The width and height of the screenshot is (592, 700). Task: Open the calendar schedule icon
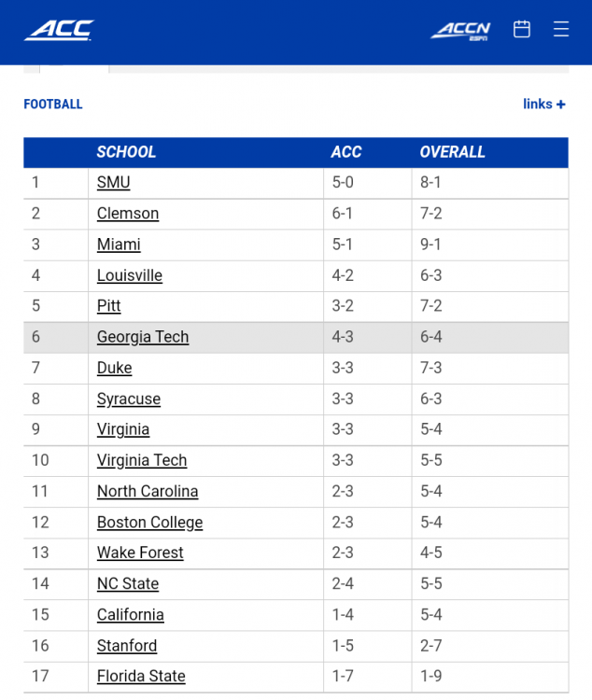pyautogui.click(x=522, y=29)
